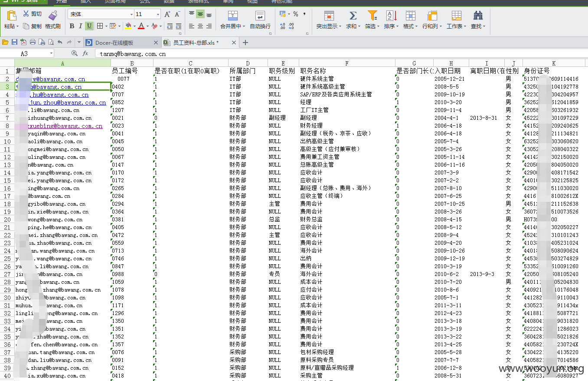Toggle bottom vertical alignment
This screenshot has width=588, height=381.
(209, 14)
